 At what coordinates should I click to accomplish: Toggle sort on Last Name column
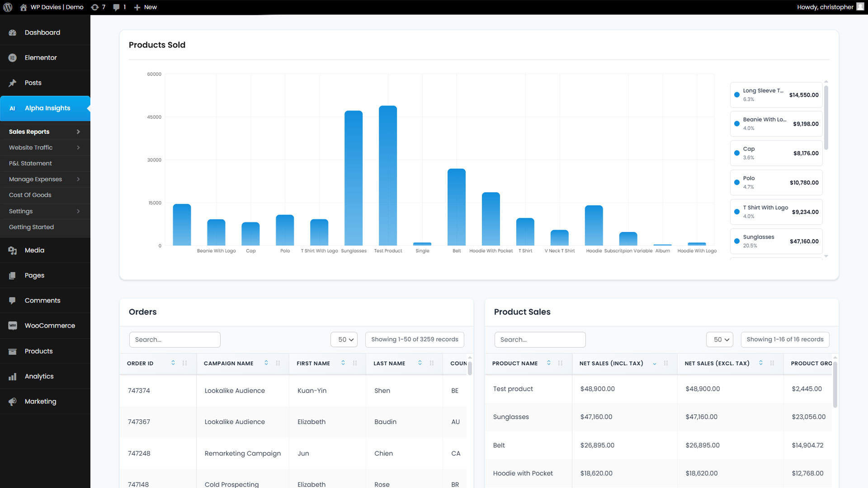(x=420, y=363)
